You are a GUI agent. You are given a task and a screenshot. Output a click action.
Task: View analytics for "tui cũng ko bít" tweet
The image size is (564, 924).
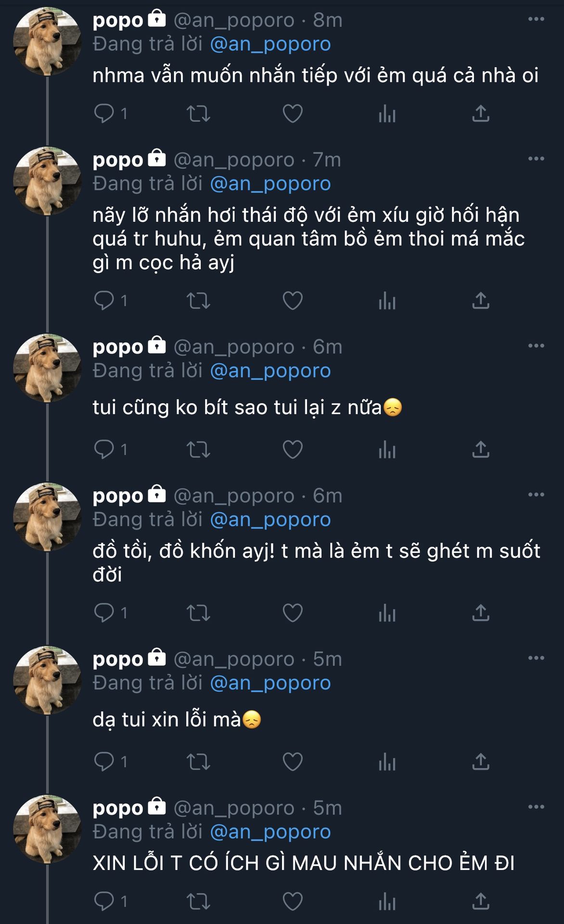point(387,449)
